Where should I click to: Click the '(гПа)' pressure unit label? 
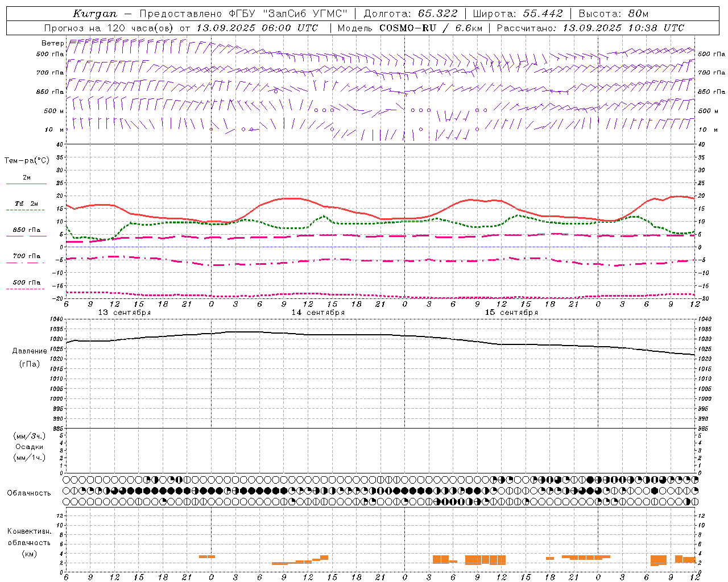pos(30,364)
